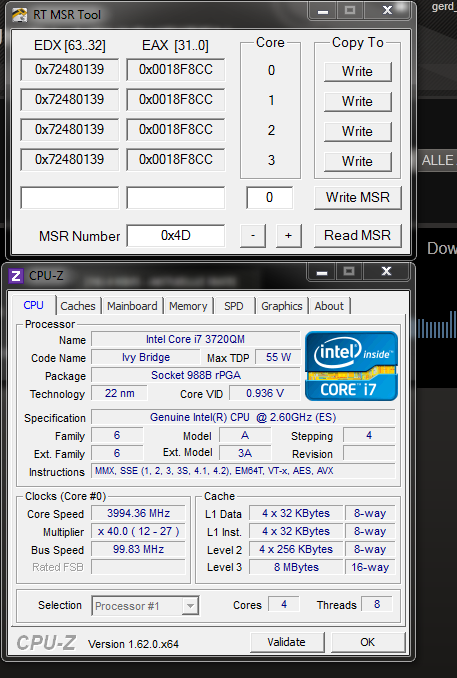The height and width of the screenshot is (678, 457).
Task: Click the Core VID value 0.936 V
Action: coord(265,393)
